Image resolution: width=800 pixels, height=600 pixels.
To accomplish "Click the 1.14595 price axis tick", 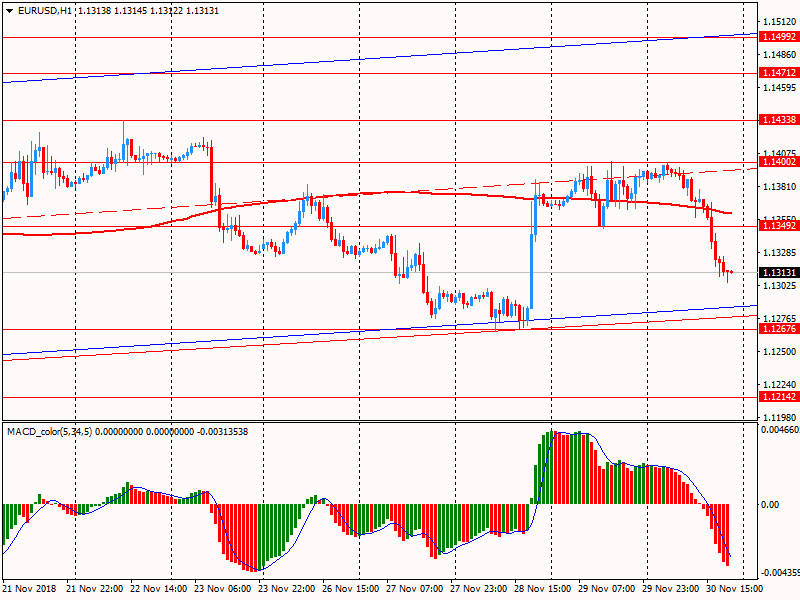I will [x=779, y=88].
